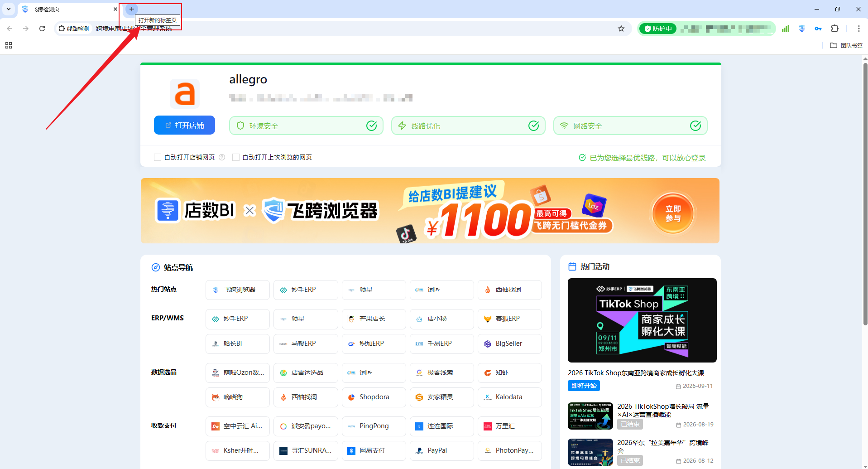Screen dimensions: 868x469
Task: Open TikTok Shop 商家成长孵化大课 event image
Action: [x=642, y=320]
